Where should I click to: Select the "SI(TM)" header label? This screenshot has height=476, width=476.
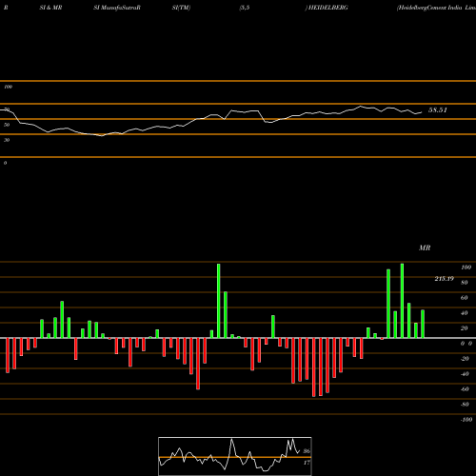coord(181,8)
